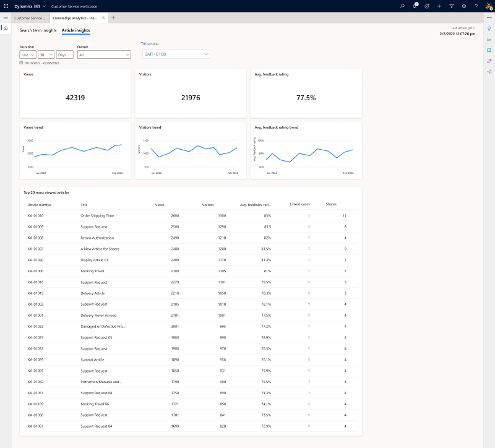The width and height of the screenshot is (495, 448).
Task: Select the Summit Article title
Action: (92, 360)
